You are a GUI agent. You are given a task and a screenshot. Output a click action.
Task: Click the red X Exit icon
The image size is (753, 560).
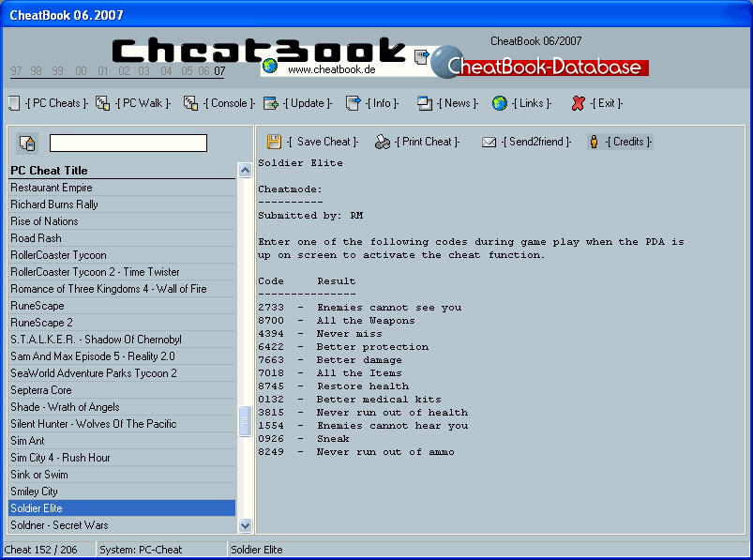tap(579, 103)
